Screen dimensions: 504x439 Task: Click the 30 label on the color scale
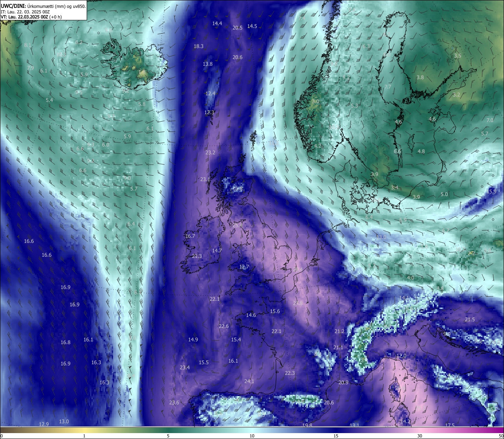pos(420,436)
